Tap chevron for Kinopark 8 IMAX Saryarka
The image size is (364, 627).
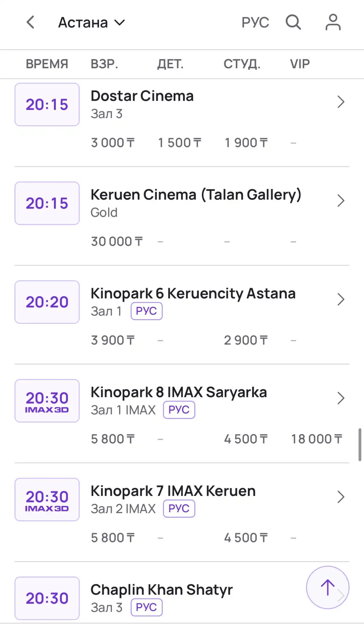[x=341, y=398]
